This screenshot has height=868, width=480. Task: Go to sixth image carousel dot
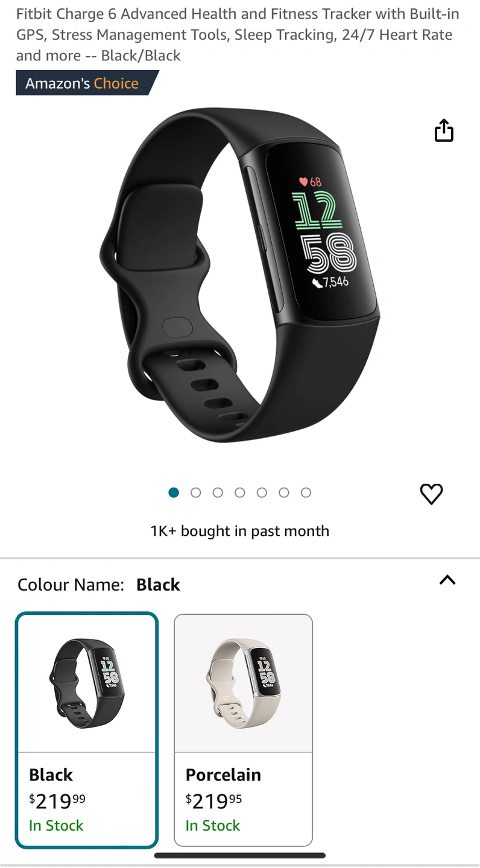284,492
